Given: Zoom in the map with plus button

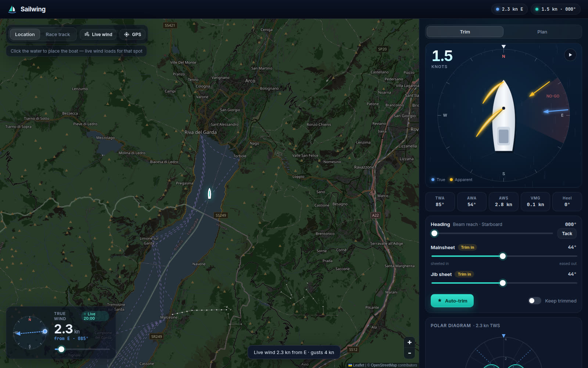Looking at the screenshot, I should [409, 342].
